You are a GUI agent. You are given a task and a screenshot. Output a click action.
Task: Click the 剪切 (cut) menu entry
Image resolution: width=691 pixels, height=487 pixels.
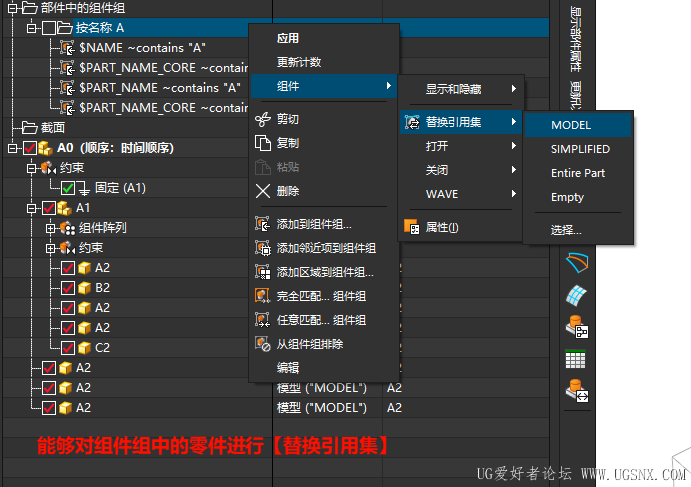point(324,119)
